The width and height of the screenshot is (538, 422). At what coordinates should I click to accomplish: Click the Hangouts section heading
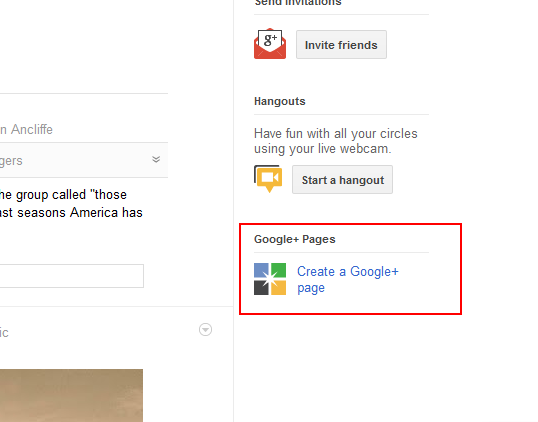(x=280, y=101)
